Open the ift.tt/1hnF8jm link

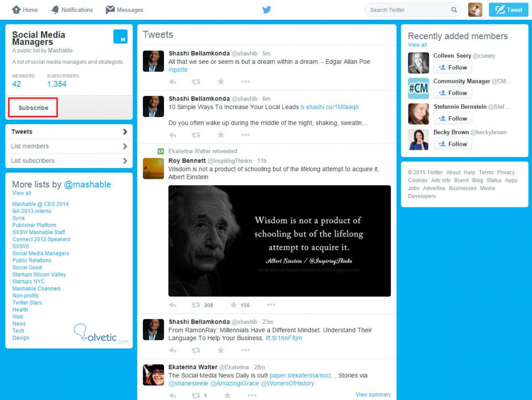click(284, 338)
